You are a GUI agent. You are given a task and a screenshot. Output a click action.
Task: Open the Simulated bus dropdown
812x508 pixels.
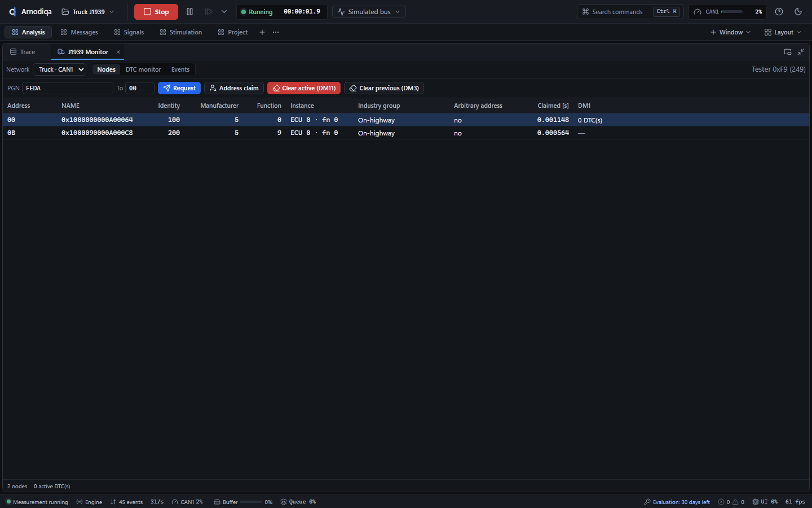click(369, 12)
